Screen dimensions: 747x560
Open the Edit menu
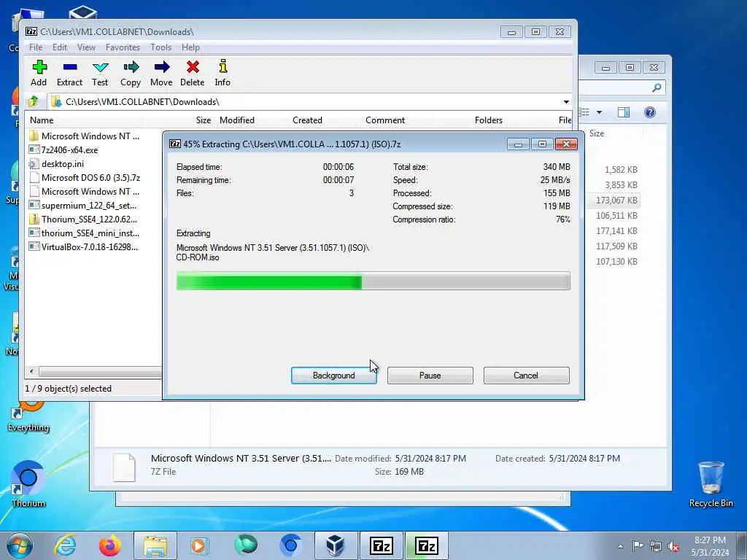[x=60, y=47]
